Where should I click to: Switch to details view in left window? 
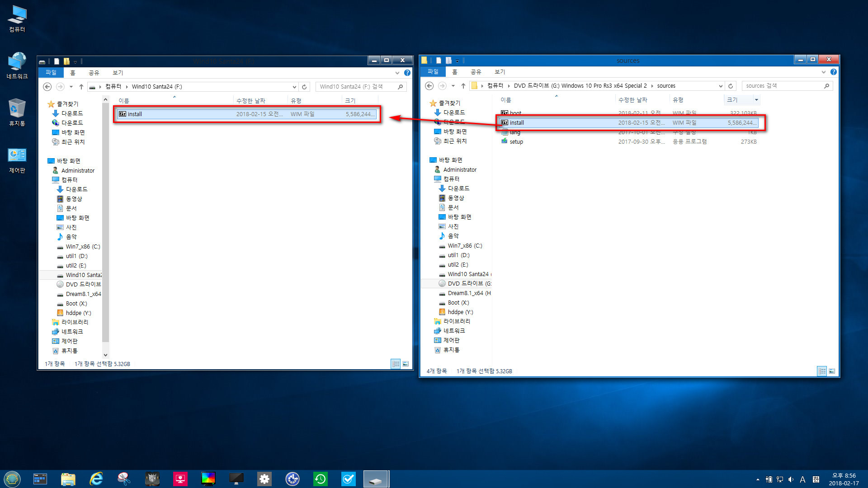[x=396, y=364]
